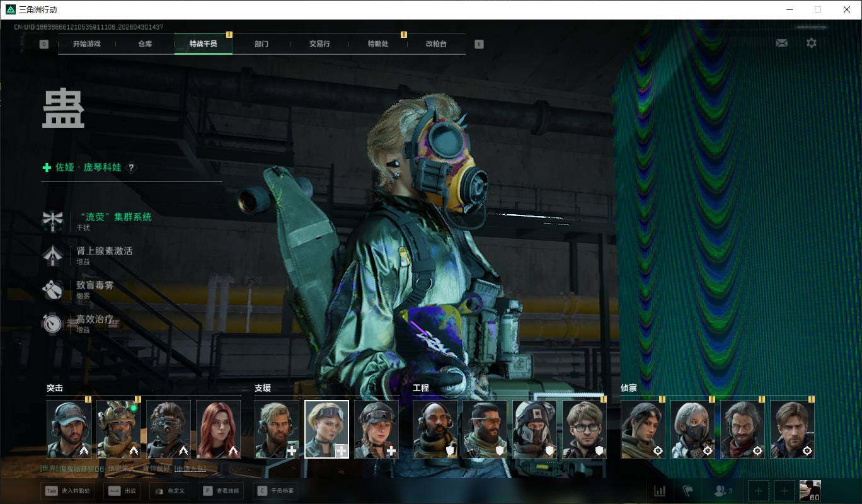Screen dimensions: 862x504
Task: Click the 致盲毒雾 skill icon
Action: pos(52,289)
